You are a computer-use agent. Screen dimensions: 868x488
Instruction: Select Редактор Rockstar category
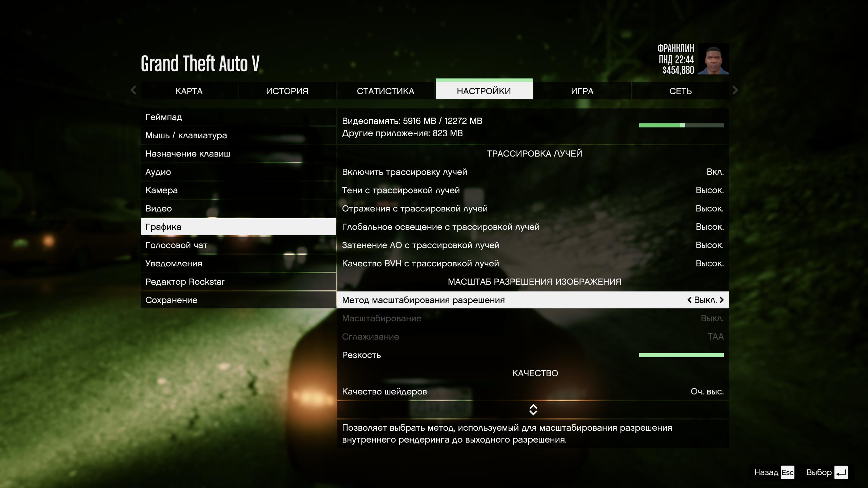(x=238, y=282)
